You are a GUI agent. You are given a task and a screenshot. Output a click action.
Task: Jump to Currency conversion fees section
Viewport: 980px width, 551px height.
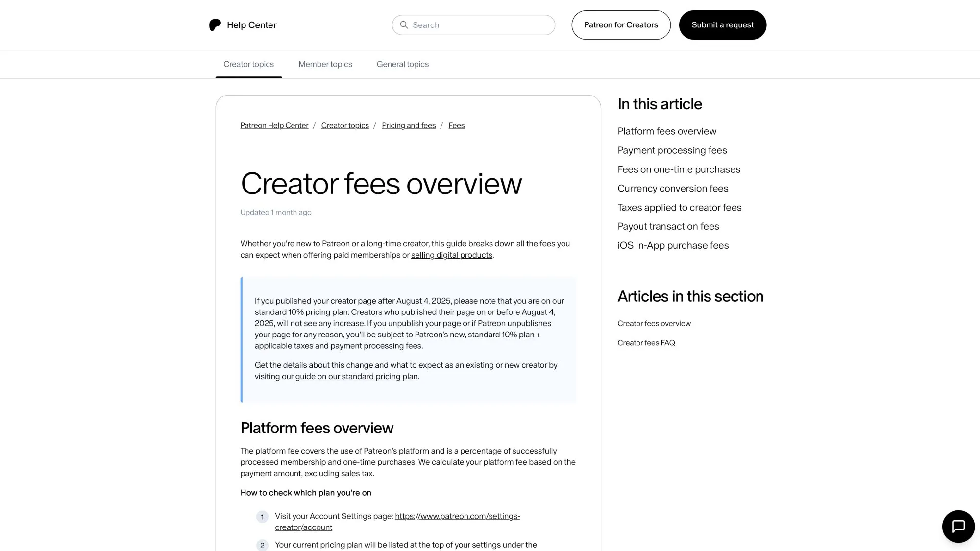click(x=673, y=188)
